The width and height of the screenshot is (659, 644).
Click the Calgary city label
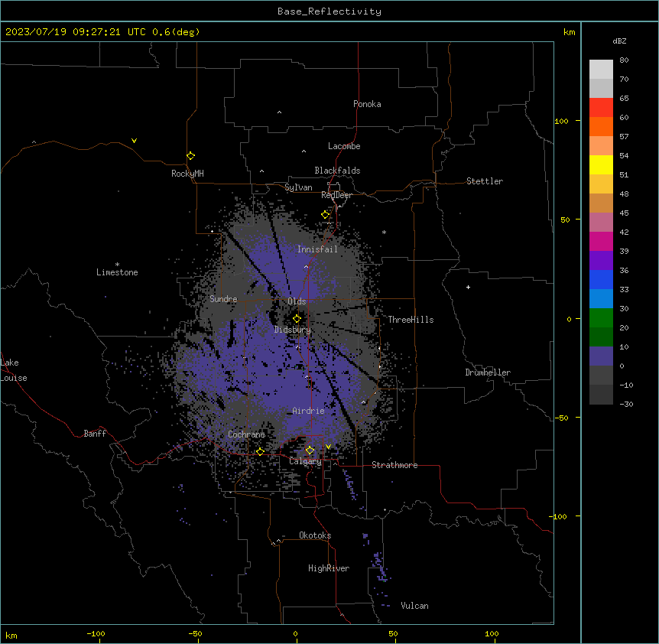pyautogui.click(x=305, y=461)
